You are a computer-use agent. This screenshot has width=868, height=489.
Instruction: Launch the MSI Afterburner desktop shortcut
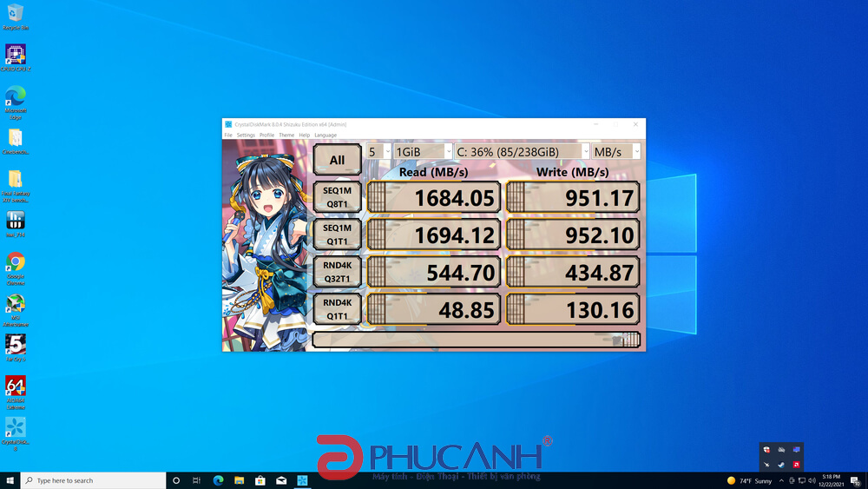point(16,310)
